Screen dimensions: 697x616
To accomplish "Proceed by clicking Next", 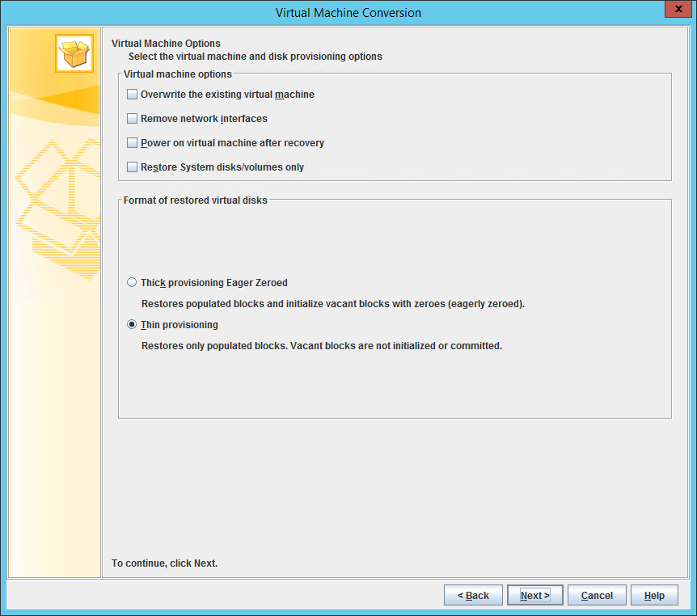I will click(x=534, y=596).
